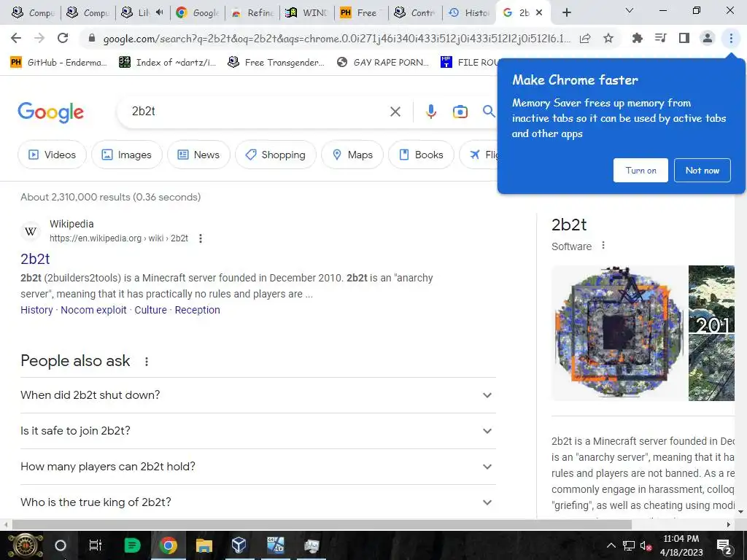Click Turn on for Memory Saver

coord(640,171)
